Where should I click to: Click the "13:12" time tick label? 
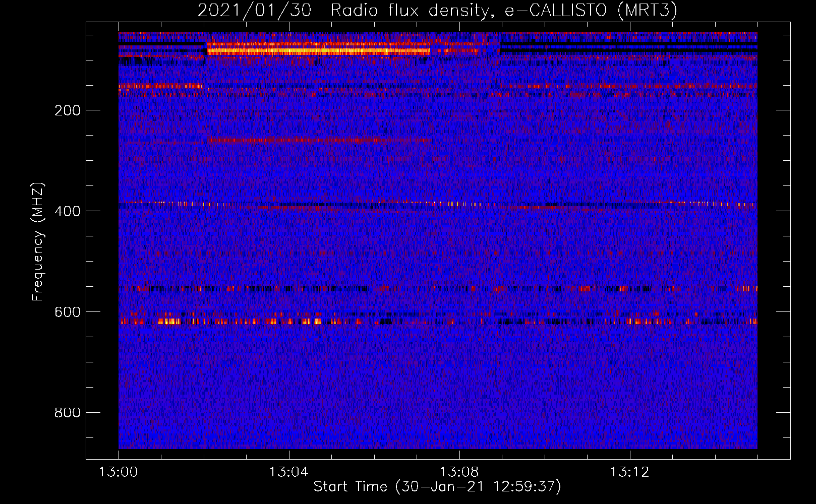[630, 472]
